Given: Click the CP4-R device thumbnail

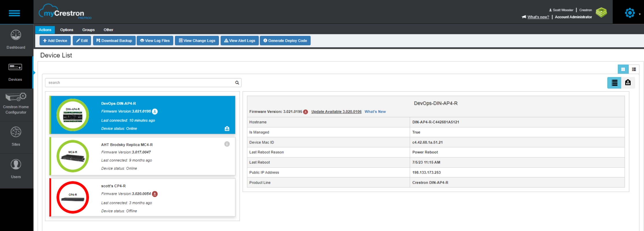Looking at the screenshot, I should coord(73,198).
